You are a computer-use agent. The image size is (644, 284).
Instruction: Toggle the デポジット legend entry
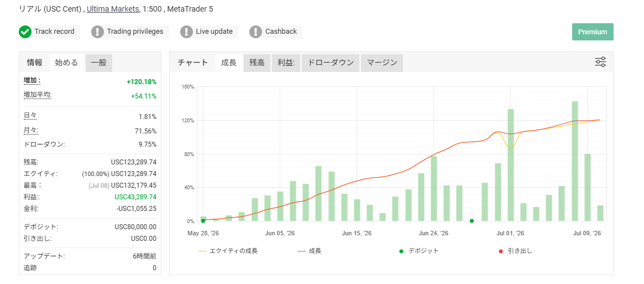418,251
